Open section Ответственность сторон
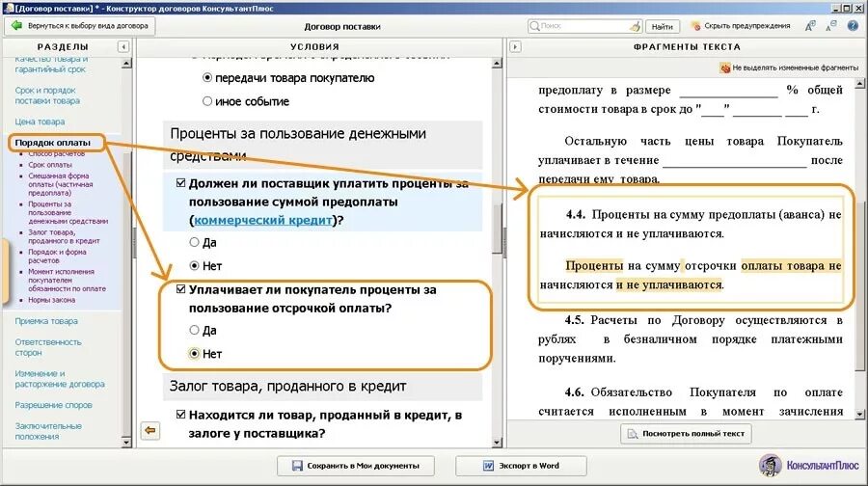868x486 pixels. (x=48, y=347)
